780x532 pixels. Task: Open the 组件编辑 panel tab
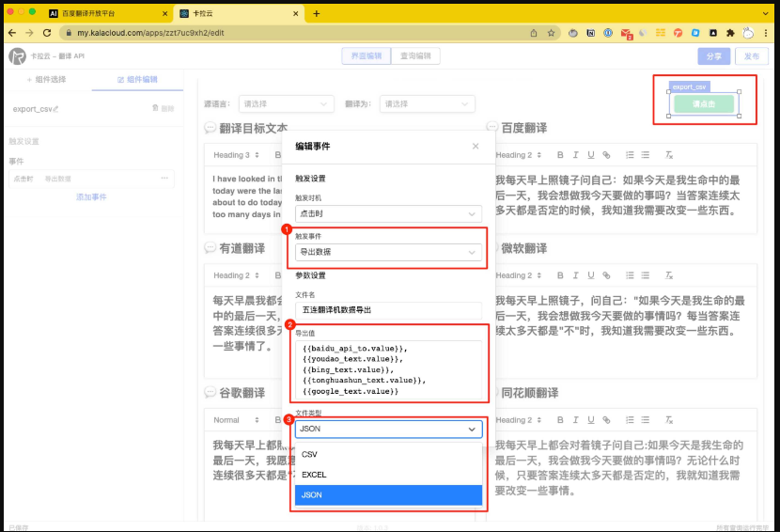[x=137, y=79]
